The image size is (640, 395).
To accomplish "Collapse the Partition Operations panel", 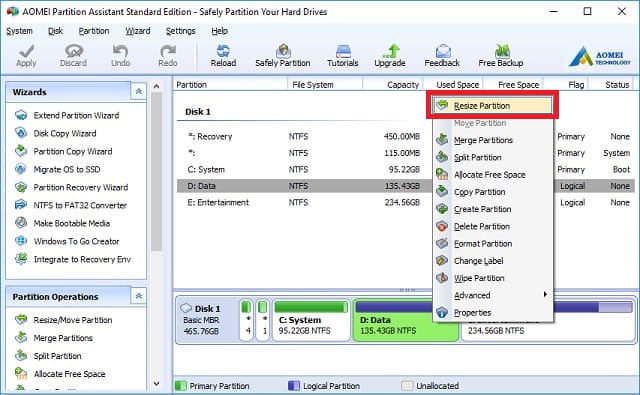I will coord(139,296).
